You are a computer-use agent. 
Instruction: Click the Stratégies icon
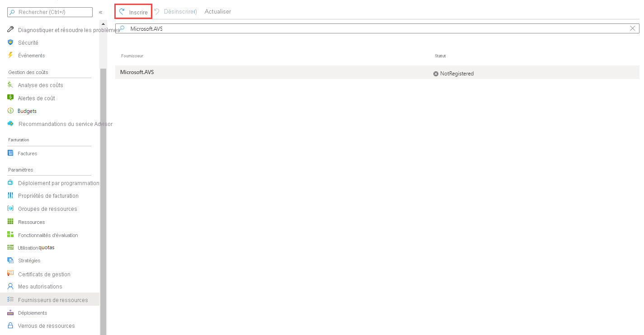11,261
